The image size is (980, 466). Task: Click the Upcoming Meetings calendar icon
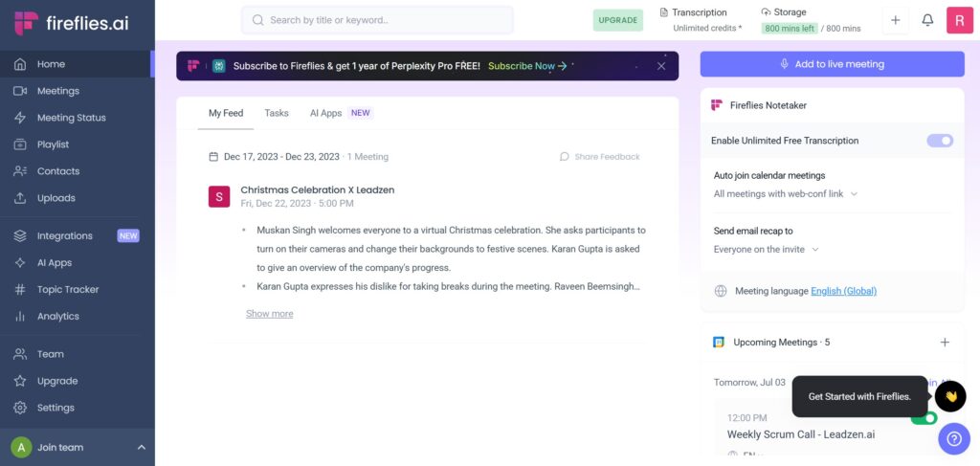pos(719,343)
